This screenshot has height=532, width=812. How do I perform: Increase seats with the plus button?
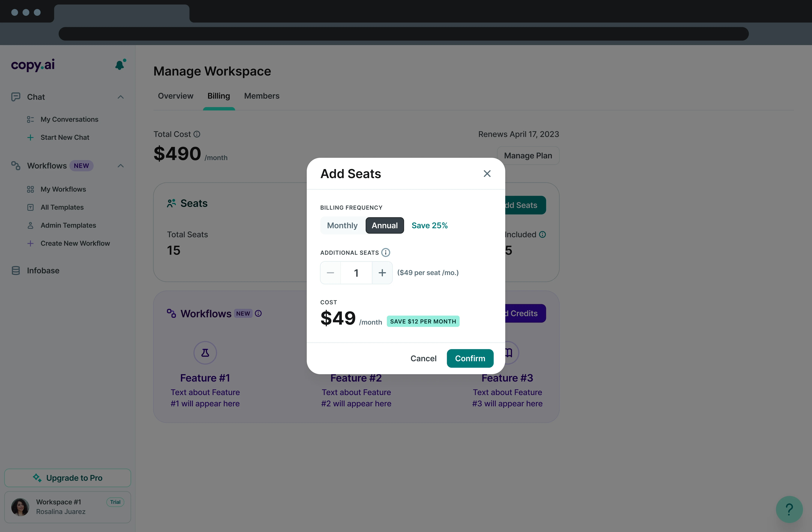382,273
